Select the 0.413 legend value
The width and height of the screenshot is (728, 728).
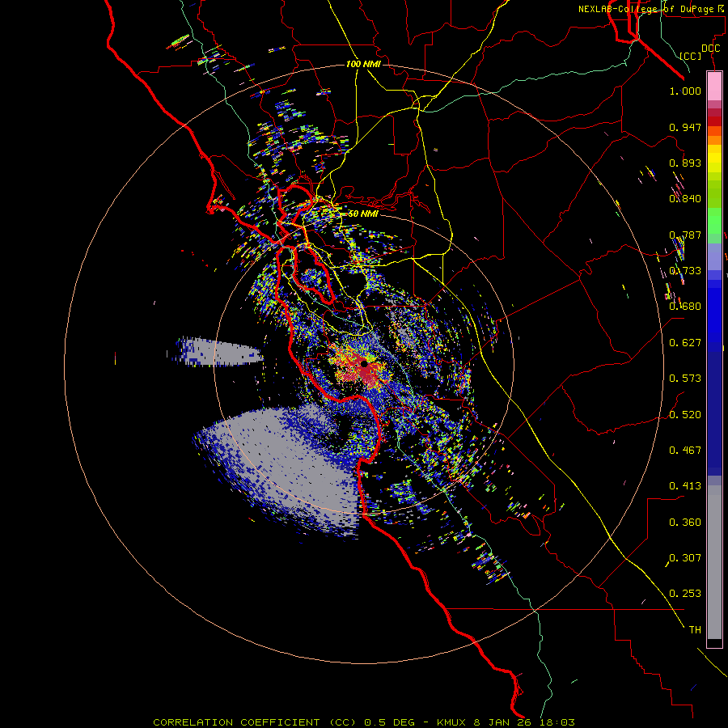coord(685,486)
